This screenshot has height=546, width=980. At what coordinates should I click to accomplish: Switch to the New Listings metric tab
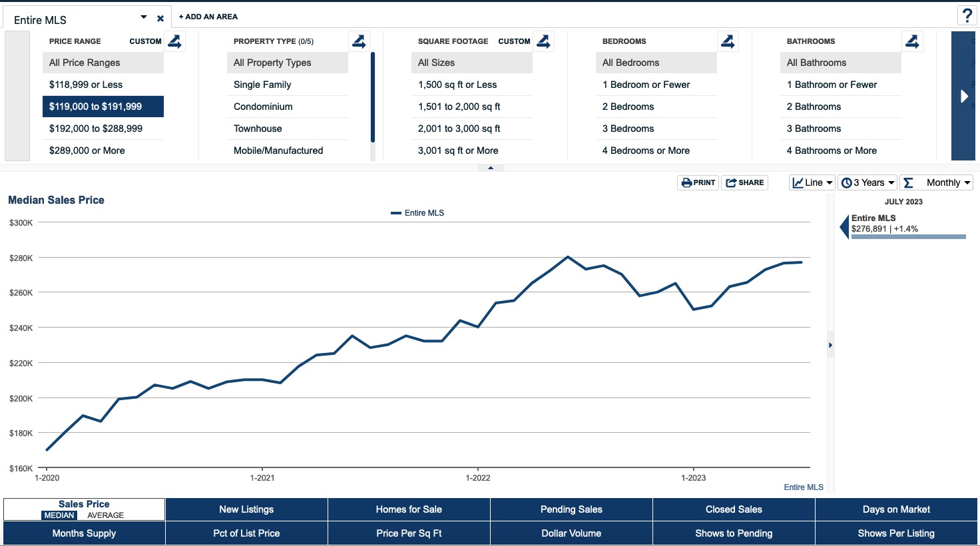246,509
